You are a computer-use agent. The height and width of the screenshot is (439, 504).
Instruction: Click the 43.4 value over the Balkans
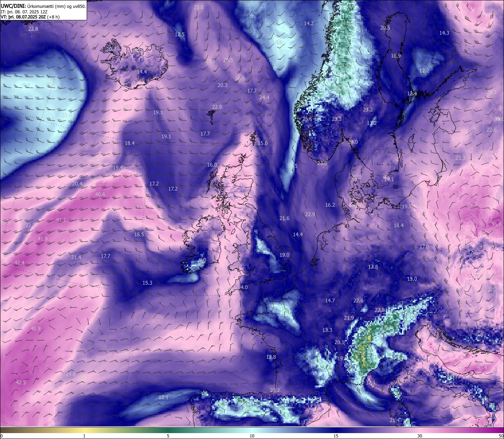click(x=482, y=367)
